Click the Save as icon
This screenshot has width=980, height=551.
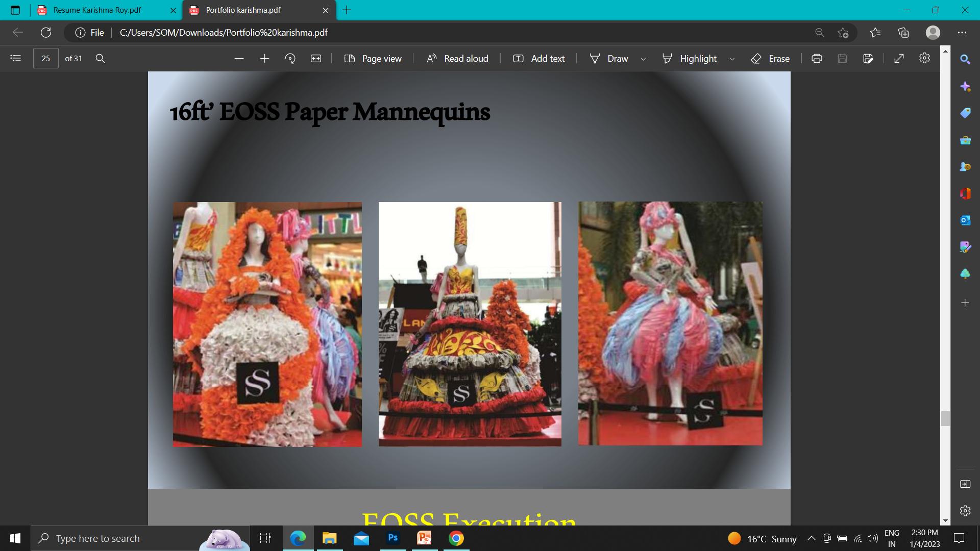(868, 59)
